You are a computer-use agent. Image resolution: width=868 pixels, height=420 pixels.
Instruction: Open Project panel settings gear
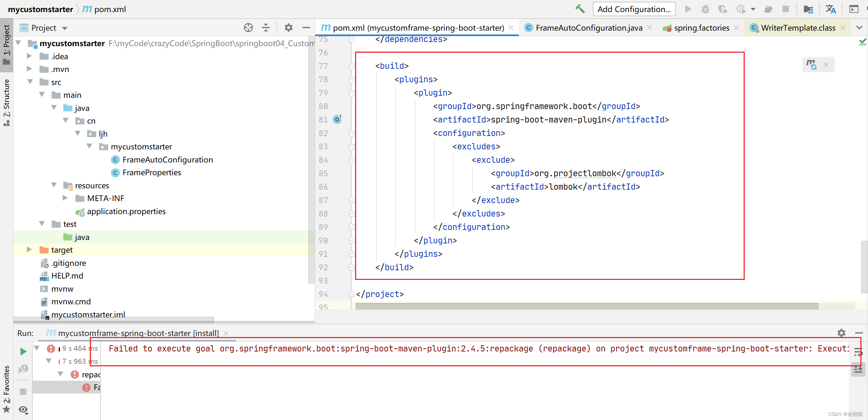pyautogui.click(x=288, y=28)
